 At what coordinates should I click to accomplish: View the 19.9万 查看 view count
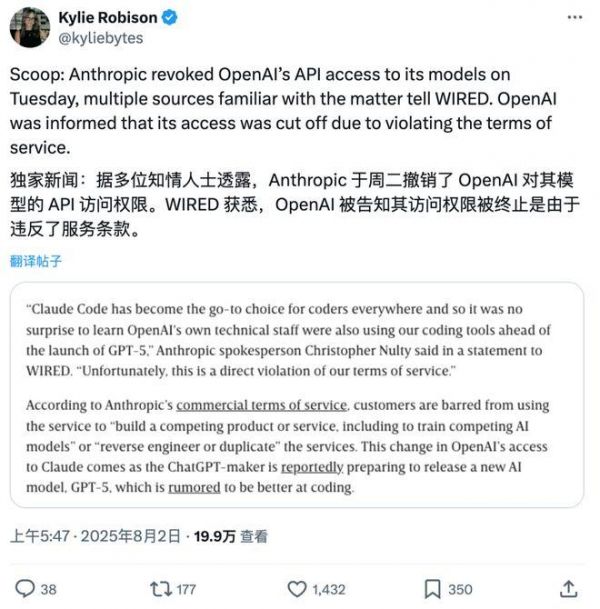point(231,536)
